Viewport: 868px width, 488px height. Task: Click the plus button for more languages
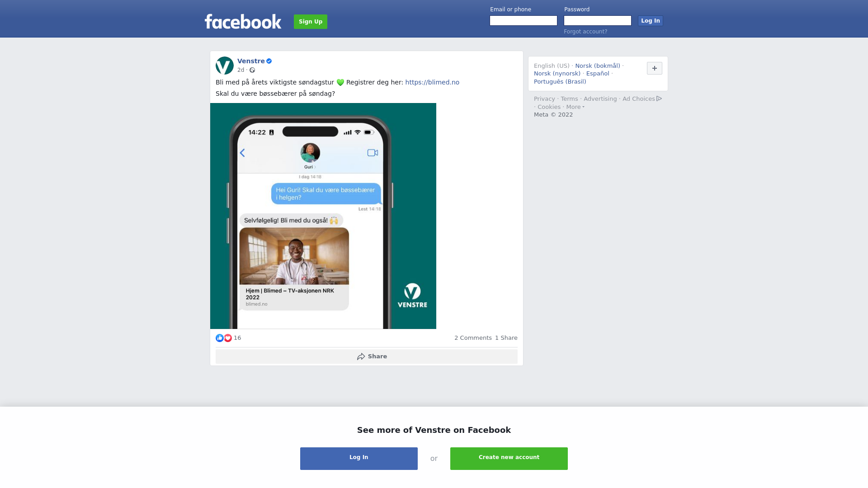655,68
